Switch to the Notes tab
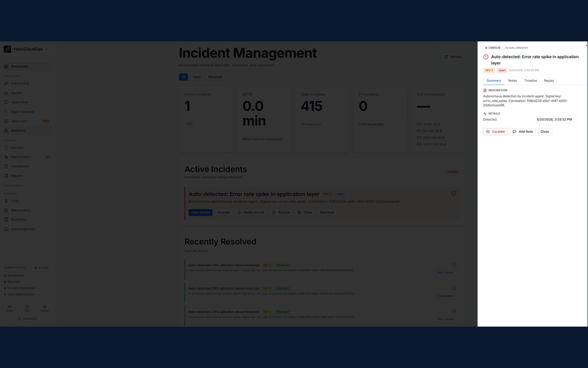 coord(513,80)
